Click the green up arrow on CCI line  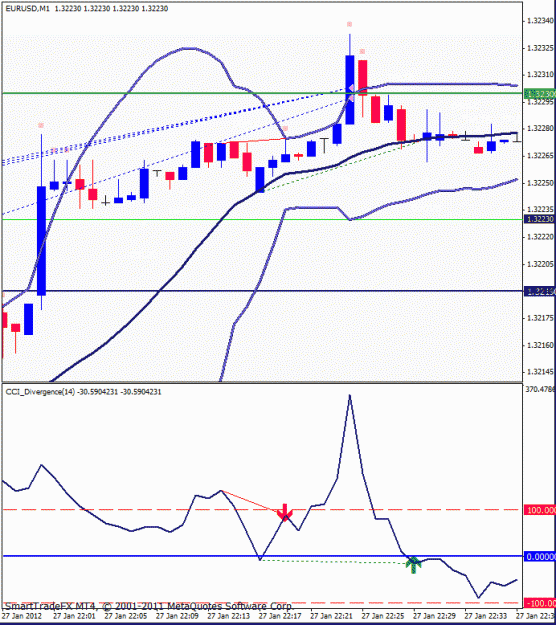pyautogui.click(x=413, y=564)
